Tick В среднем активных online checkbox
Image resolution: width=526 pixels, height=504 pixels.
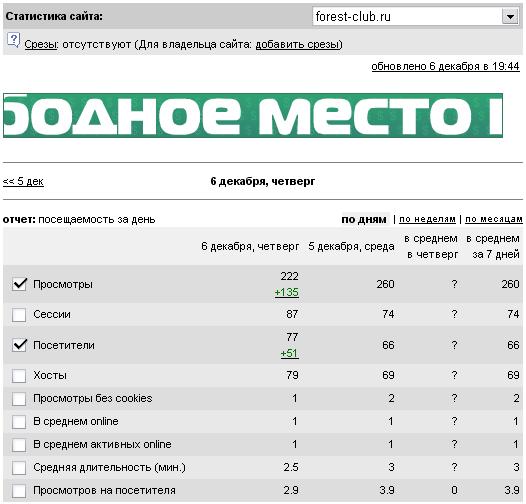pos(19,445)
